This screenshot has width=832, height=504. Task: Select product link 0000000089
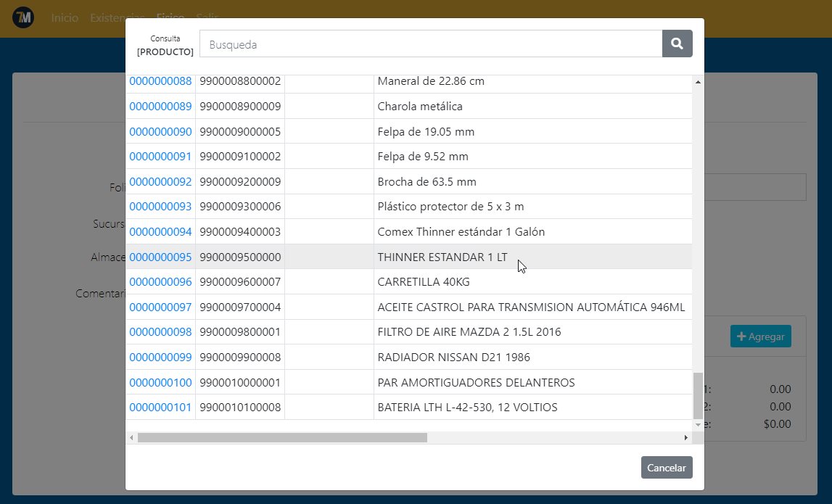[160, 107]
